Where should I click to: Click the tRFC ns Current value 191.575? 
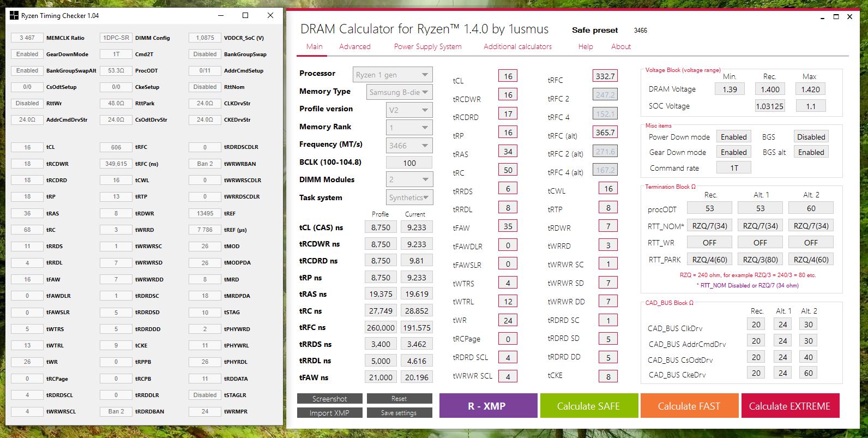point(417,328)
